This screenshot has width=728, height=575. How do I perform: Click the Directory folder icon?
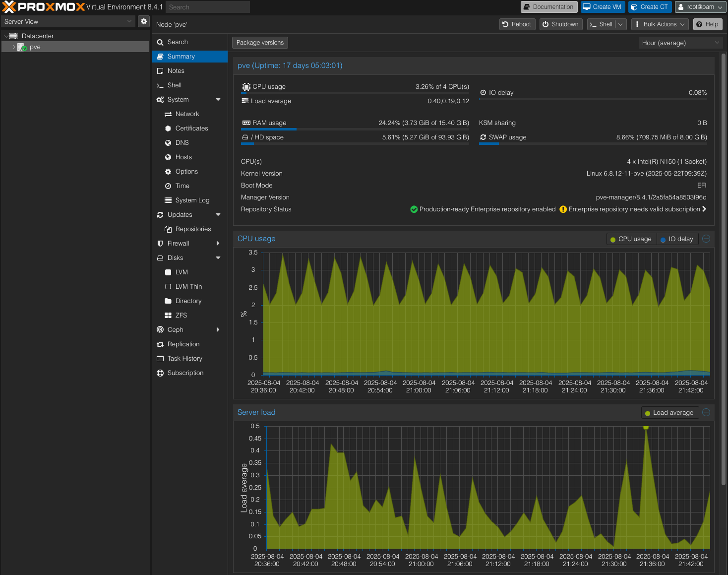(168, 301)
